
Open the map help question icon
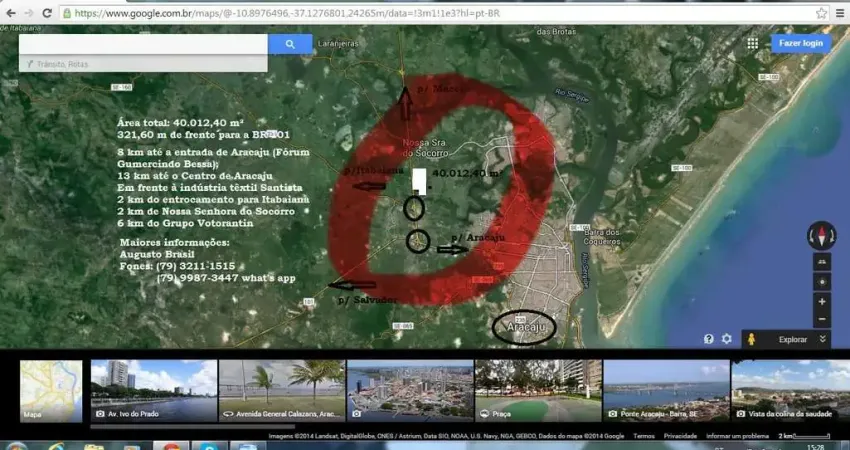coord(708,339)
